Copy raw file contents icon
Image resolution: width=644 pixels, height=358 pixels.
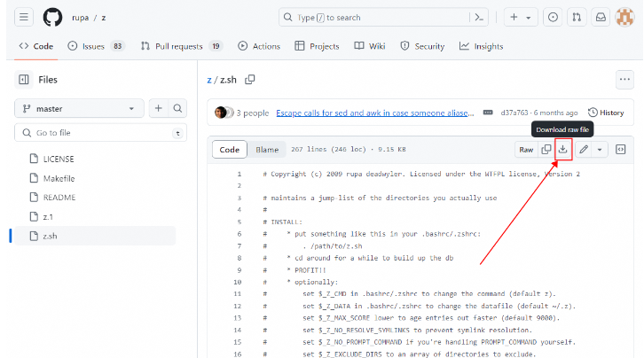click(546, 150)
